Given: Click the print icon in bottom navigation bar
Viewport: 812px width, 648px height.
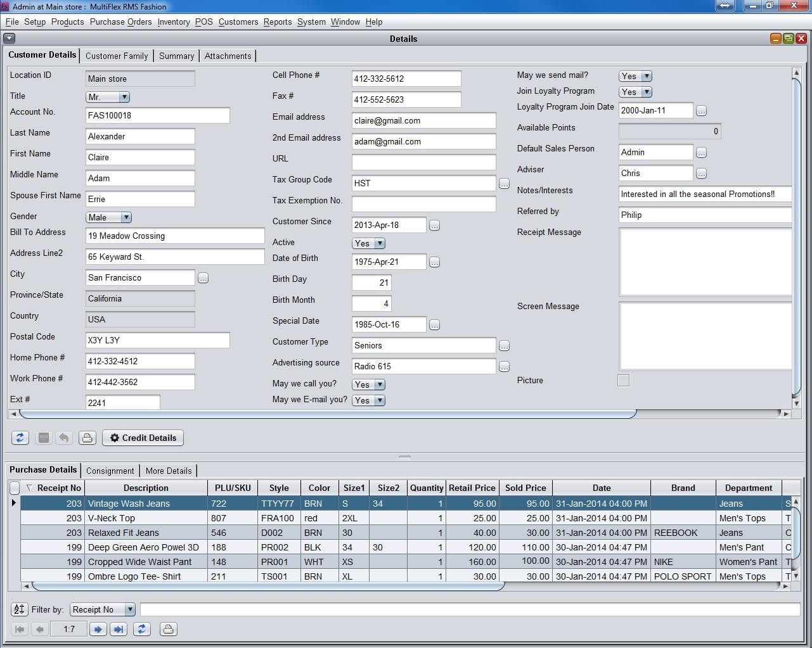Looking at the screenshot, I should point(168,629).
